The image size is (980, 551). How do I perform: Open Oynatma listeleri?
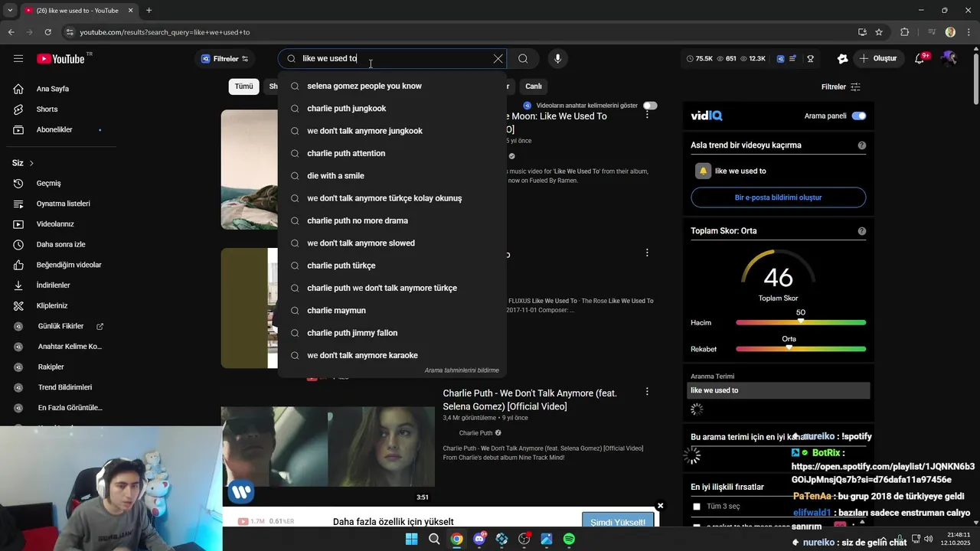pos(63,204)
